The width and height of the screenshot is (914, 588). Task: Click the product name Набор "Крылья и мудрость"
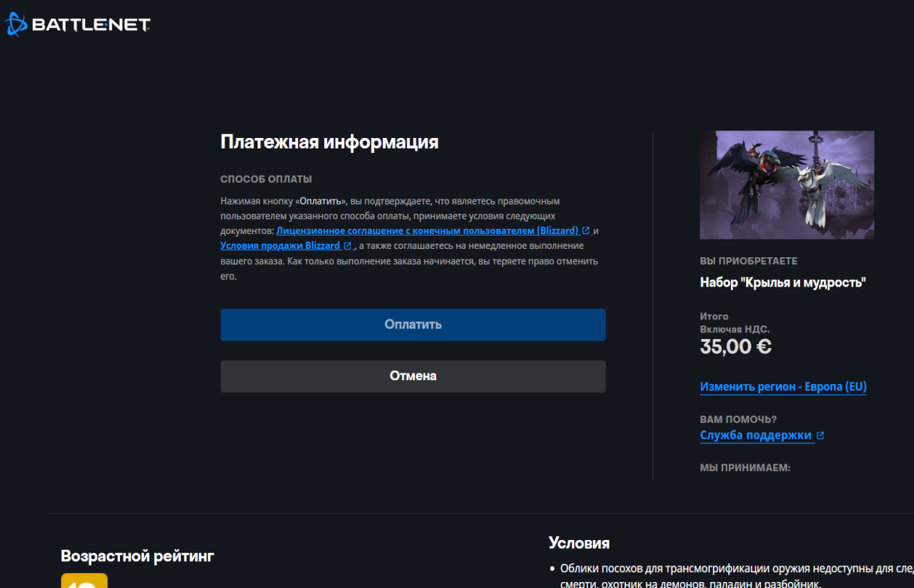click(783, 283)
